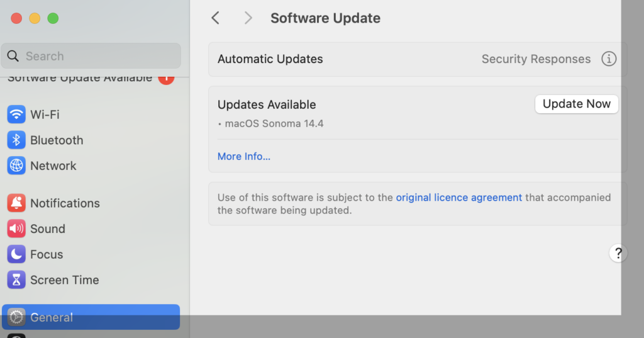644x338 pixels.
Task: Click the Sound speaker icon
Action: point(16,228)
